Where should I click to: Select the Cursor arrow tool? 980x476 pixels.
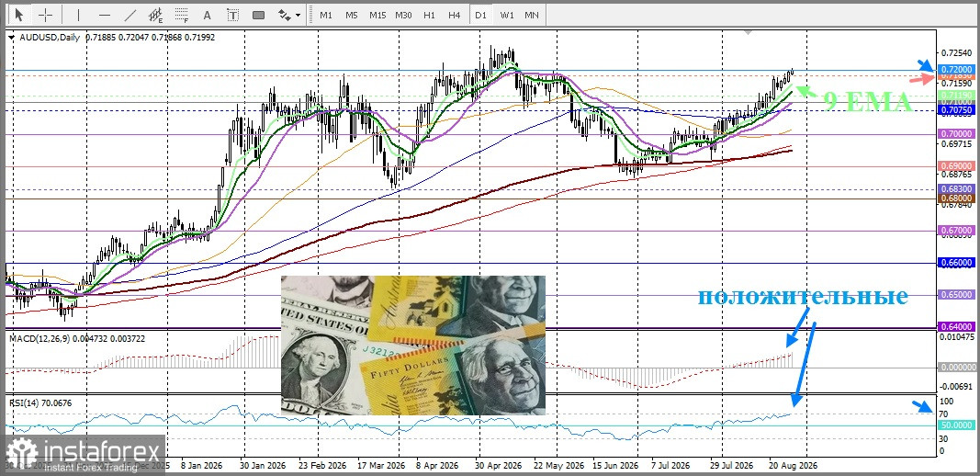[19, 15]
